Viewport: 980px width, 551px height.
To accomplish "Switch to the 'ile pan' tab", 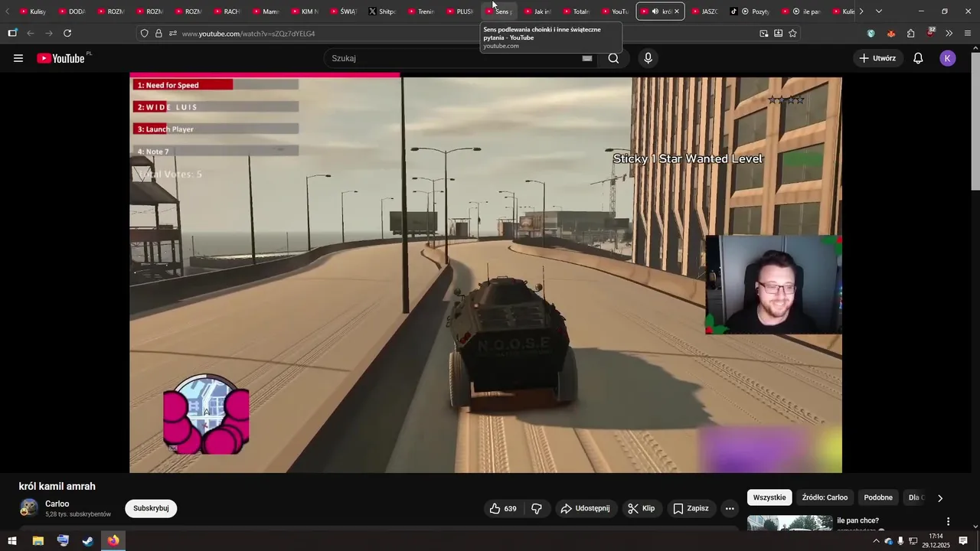I will [x=802, y=11].
